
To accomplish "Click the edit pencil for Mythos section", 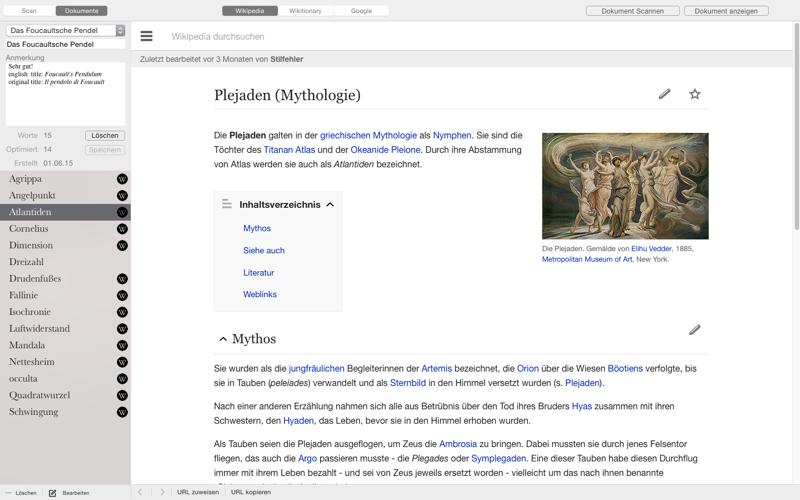I will (x=694, y=330).
